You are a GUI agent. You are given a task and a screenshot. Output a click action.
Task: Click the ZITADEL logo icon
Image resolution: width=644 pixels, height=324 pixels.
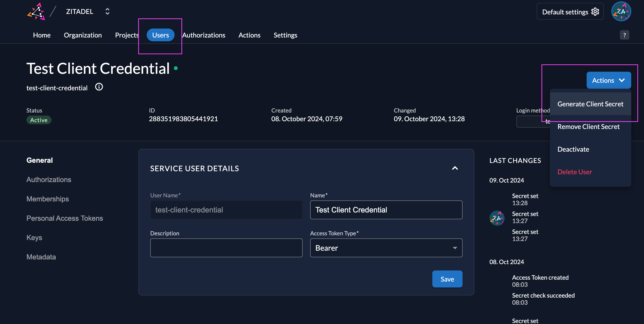click(x=36, y=12)
